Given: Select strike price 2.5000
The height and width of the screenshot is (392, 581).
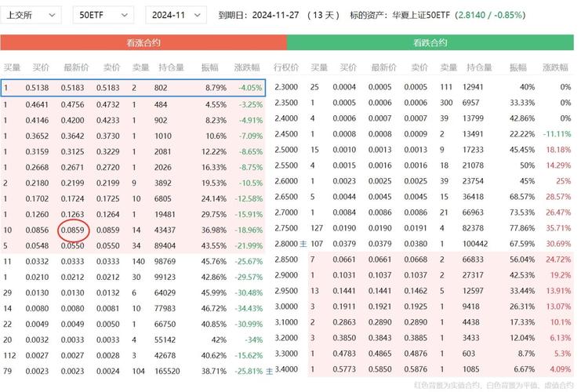Looking at the screenshot, I should (286, 150).
